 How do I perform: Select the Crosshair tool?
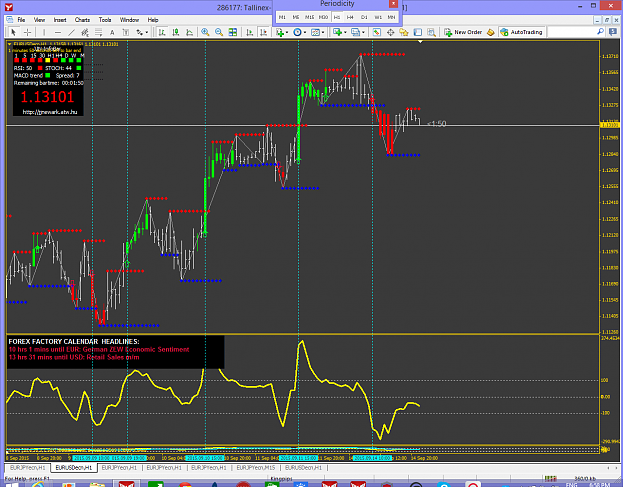click(x=27, y=32)
